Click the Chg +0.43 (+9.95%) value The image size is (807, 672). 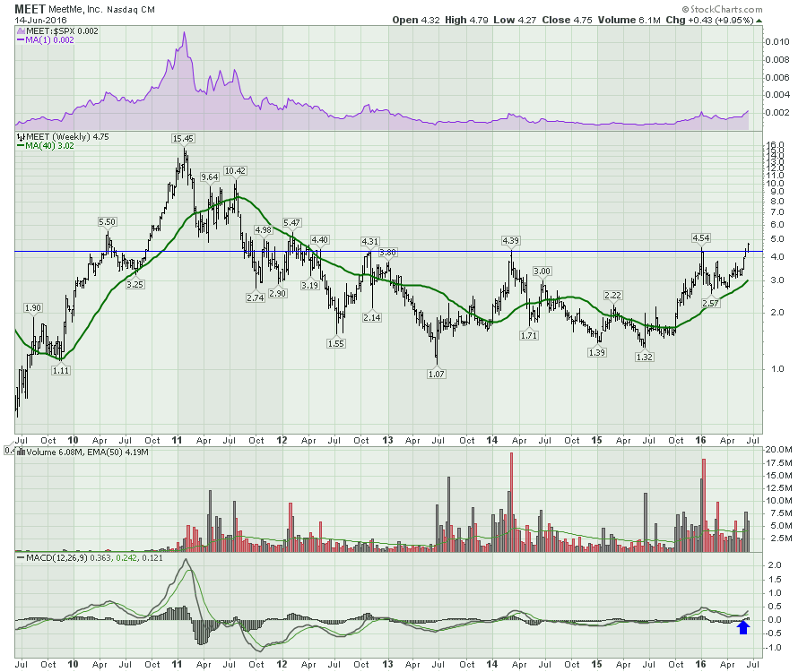709,20
